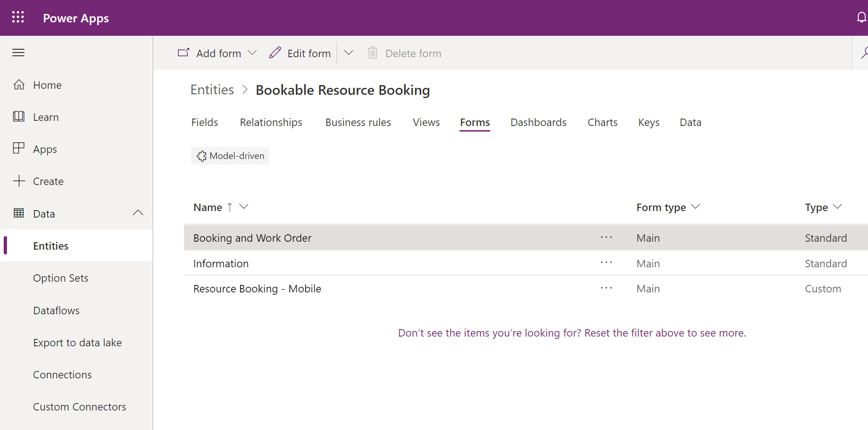
Task: Open more options for Information form
Action: pos(606,263)
